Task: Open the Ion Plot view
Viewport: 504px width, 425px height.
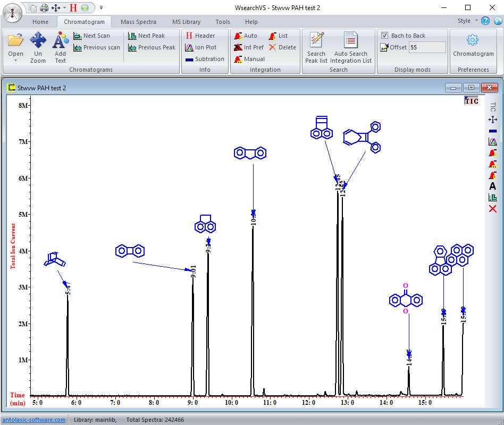Action: [200, 47]
